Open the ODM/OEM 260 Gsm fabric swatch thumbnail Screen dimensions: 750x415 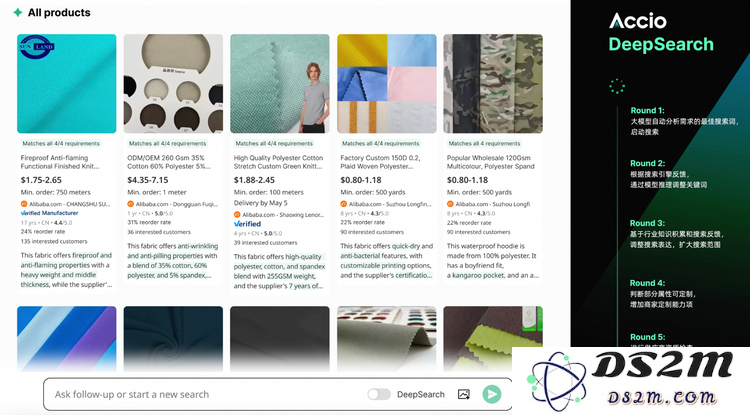[173, 83]
